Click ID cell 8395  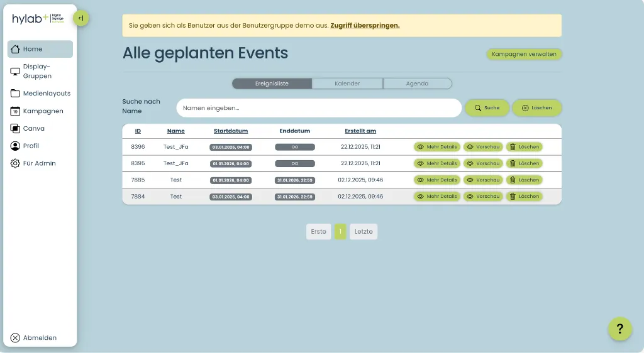tap(138, 163)
